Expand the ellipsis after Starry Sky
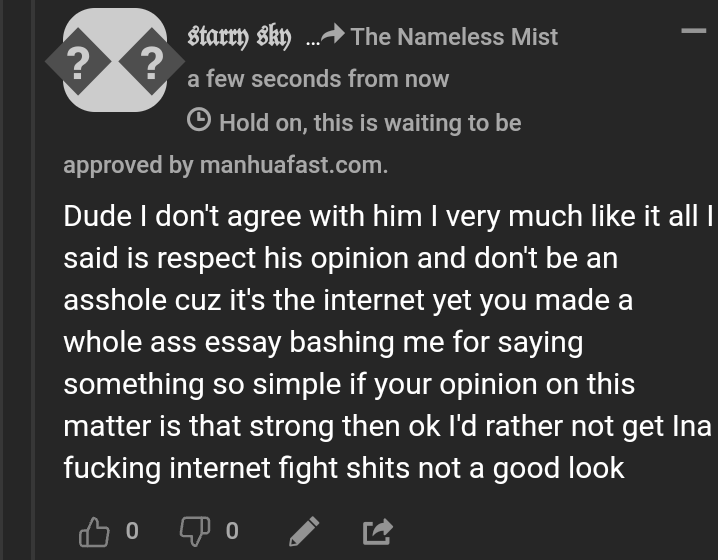 tap(312, 42)
